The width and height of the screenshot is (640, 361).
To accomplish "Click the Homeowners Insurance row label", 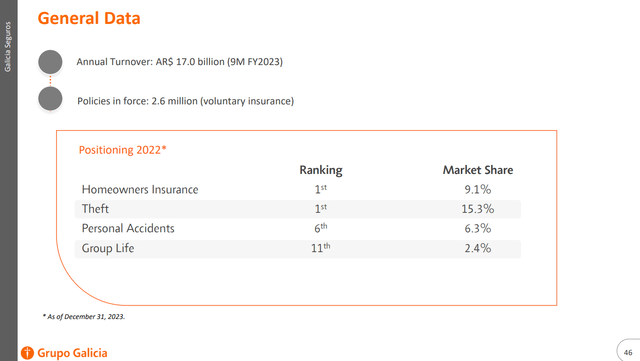I will (140, 189).
